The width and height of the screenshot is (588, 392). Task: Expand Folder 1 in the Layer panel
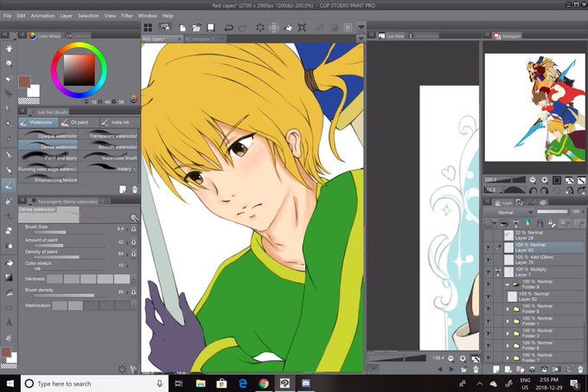(x=508, y=322)
